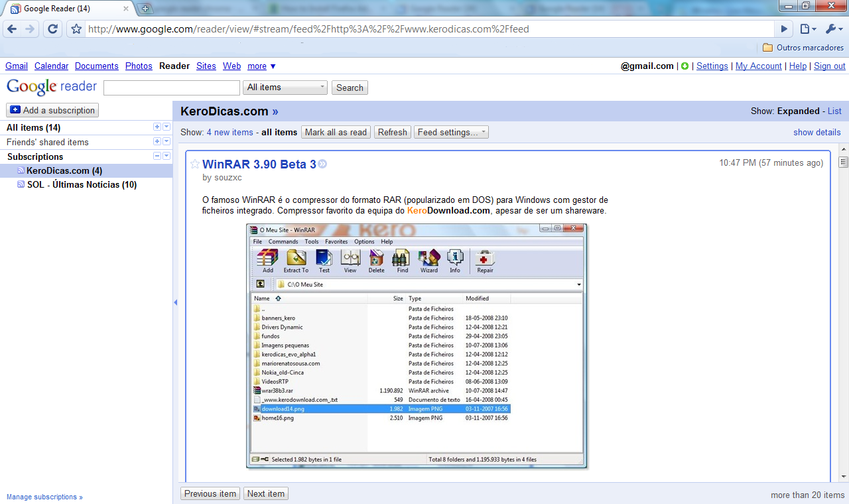Image resolution: width=849 pixels, height=504 pixels.
Task: Go to Next item
Action: click(x=266, y=493)
